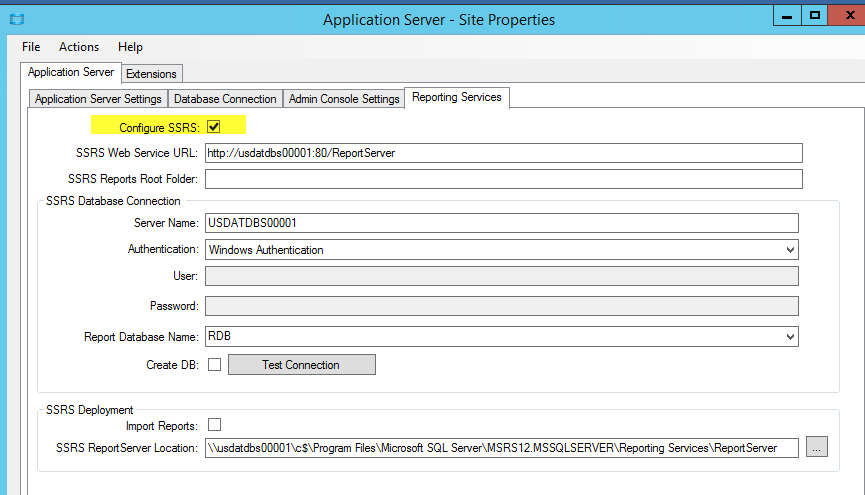Edit the SSRS ReportServer Location path
The image size is (865, 495).
(x=501, y=448)
